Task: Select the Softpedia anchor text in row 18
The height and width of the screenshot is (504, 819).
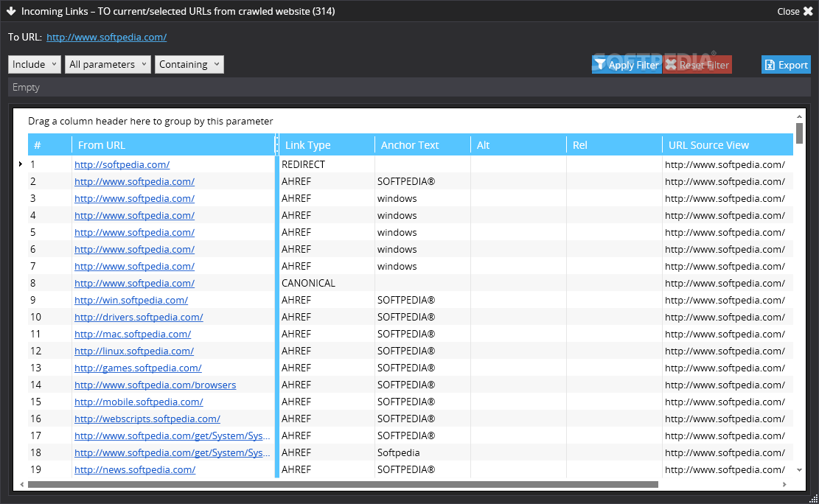Action: pyautogui.click(x=399, y=453)
